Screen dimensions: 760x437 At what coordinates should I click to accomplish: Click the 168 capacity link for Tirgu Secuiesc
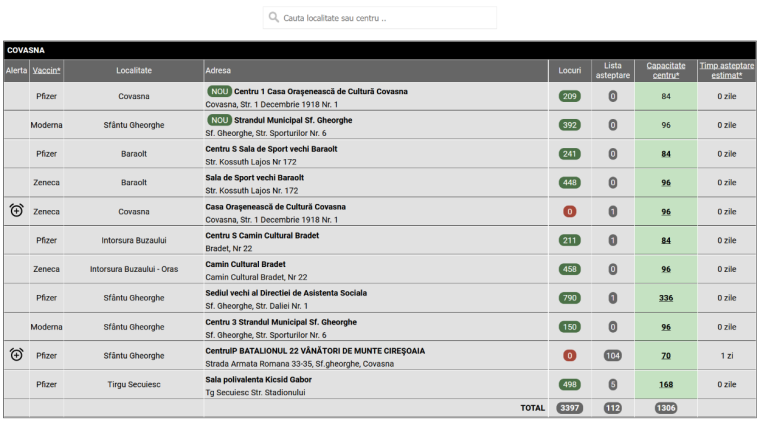tap(665, 384)
